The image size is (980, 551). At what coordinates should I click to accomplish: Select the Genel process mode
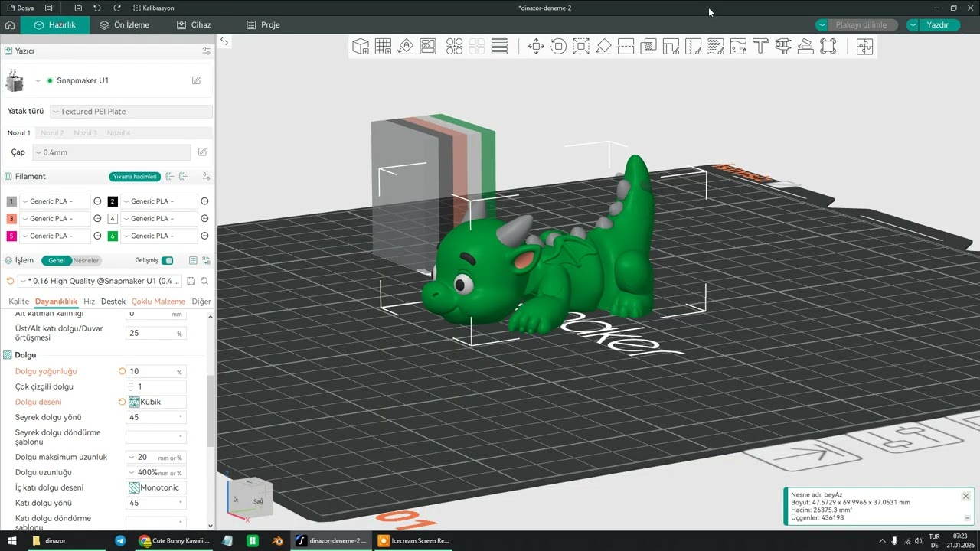(x=57, y=260)
